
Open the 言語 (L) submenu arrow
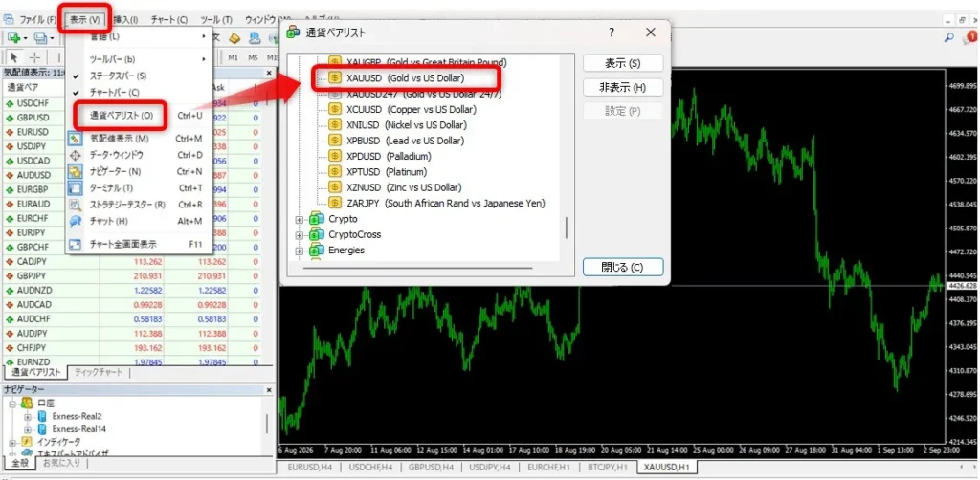204,37
